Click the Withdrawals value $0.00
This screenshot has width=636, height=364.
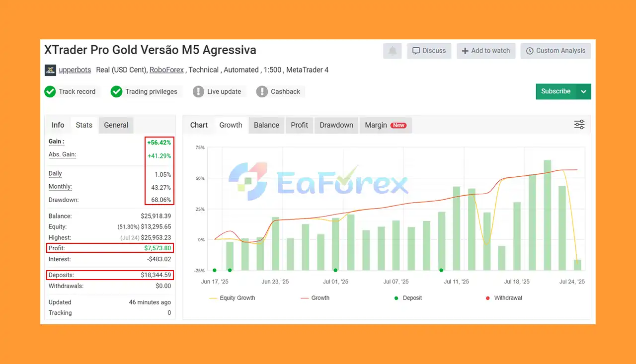[x=163, y=286]
